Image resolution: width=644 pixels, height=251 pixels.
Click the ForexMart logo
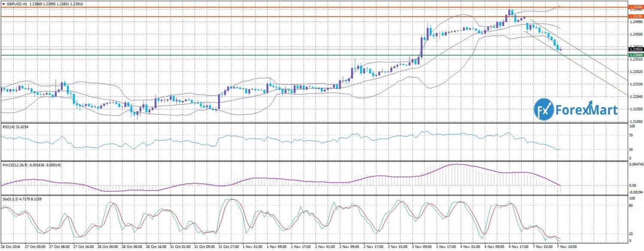click(x=575, y=110)
